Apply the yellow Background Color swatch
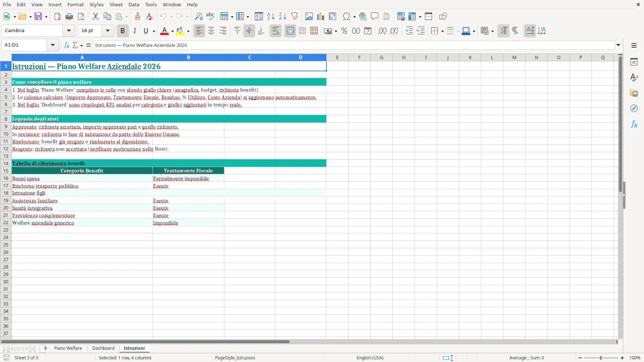 point(180,31)
